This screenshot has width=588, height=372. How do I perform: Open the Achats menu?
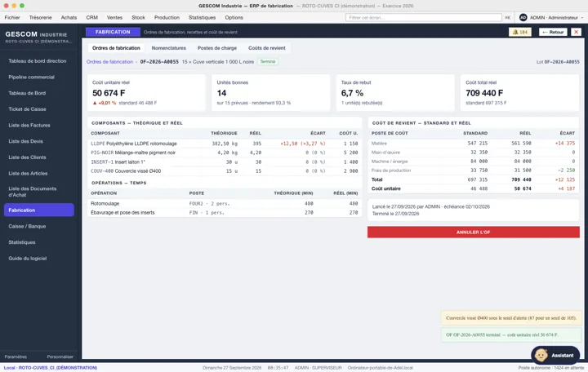69,18
